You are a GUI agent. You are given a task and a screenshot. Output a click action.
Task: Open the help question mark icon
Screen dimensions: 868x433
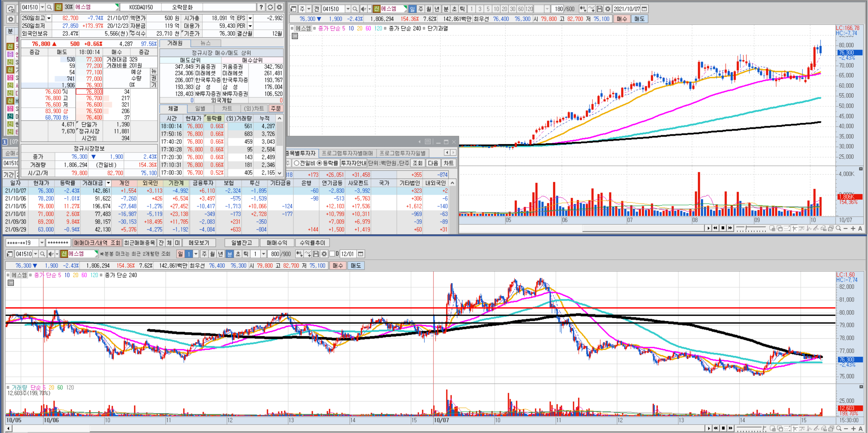(x=261, y=7)
